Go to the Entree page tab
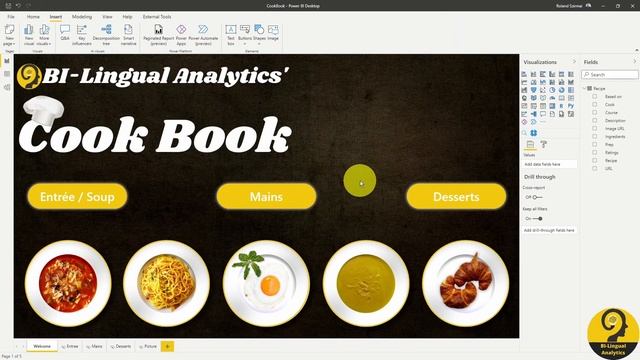The height and width of the screenshot is (360, 640). point(70,346)
